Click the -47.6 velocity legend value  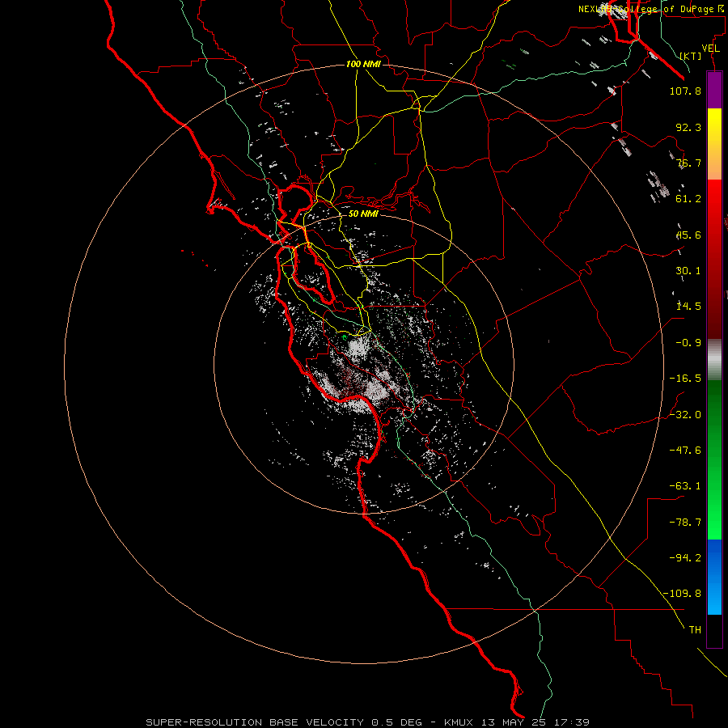tap(685, 451)
